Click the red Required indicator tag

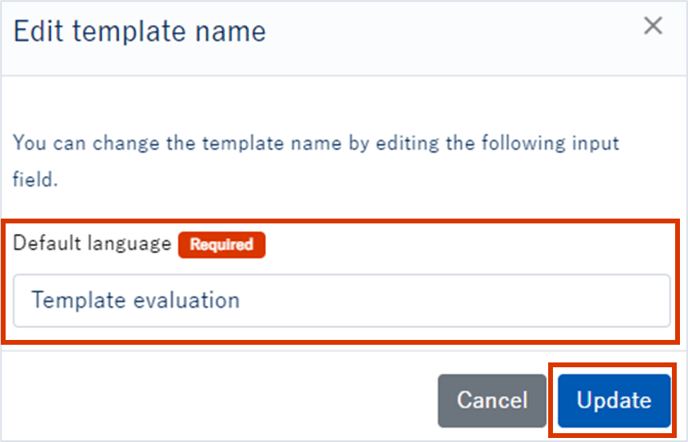[221, 245]
